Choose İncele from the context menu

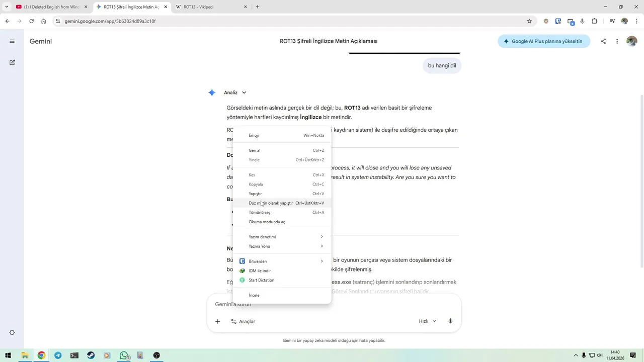coord(282,295)
